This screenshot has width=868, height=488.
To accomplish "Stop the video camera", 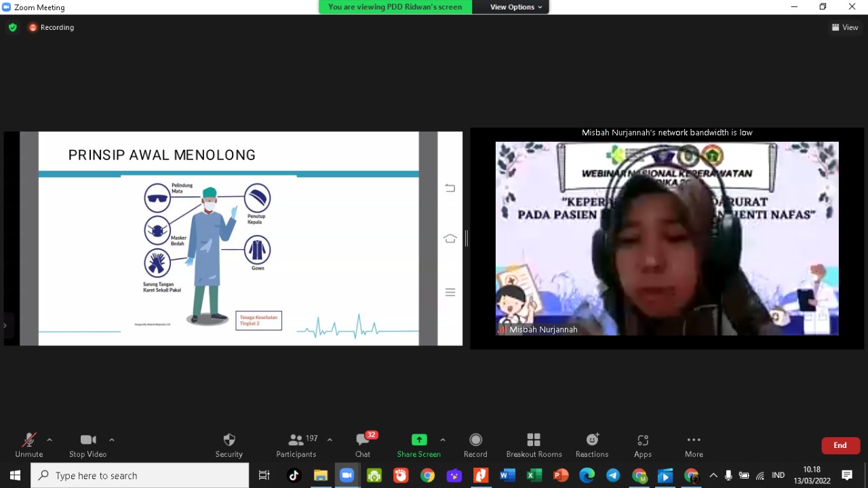I will [87, 445].
